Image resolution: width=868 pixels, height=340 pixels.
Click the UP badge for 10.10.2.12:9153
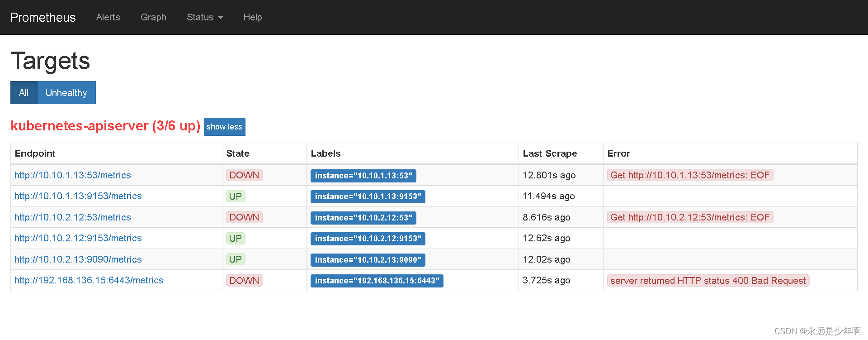click(236, 238)
